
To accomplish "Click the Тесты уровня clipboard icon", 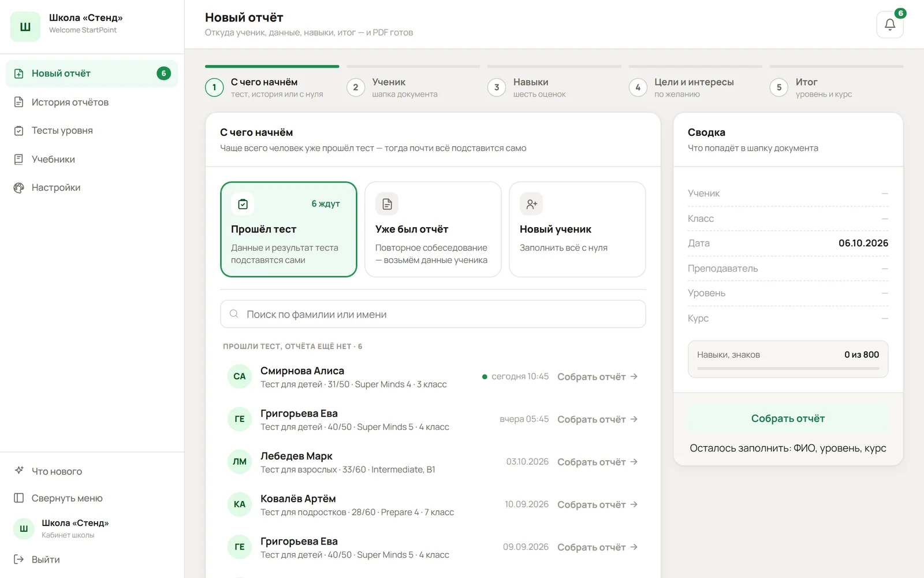I will click(x=19, y=131).
